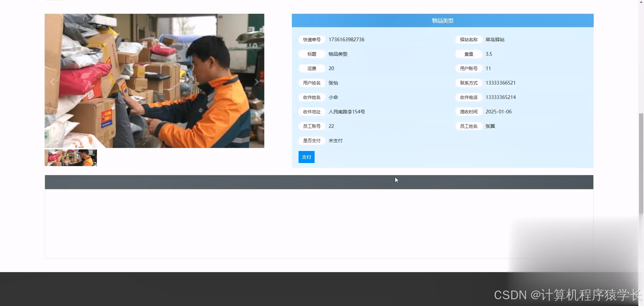Click the 菜鸟驿站 station name value

[x=495, y=40]
